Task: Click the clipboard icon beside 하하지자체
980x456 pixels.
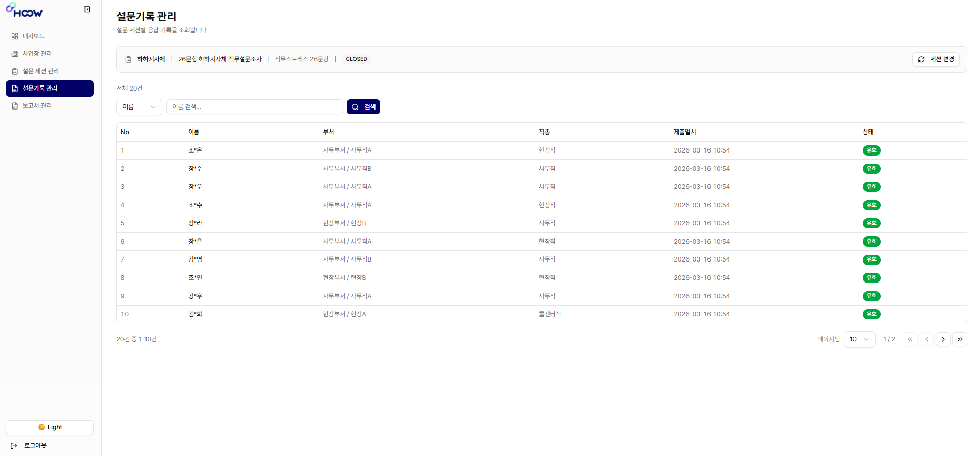Action: click(x=128, y=59)
